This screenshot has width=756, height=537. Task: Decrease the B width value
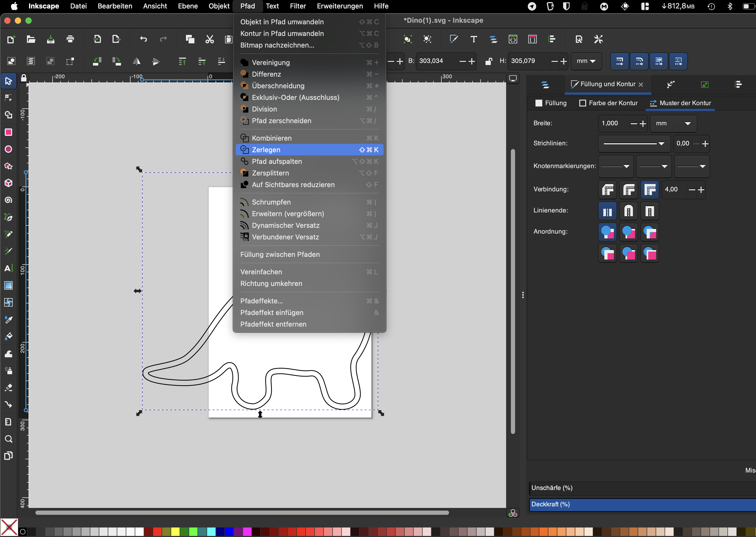click(463, 61)
